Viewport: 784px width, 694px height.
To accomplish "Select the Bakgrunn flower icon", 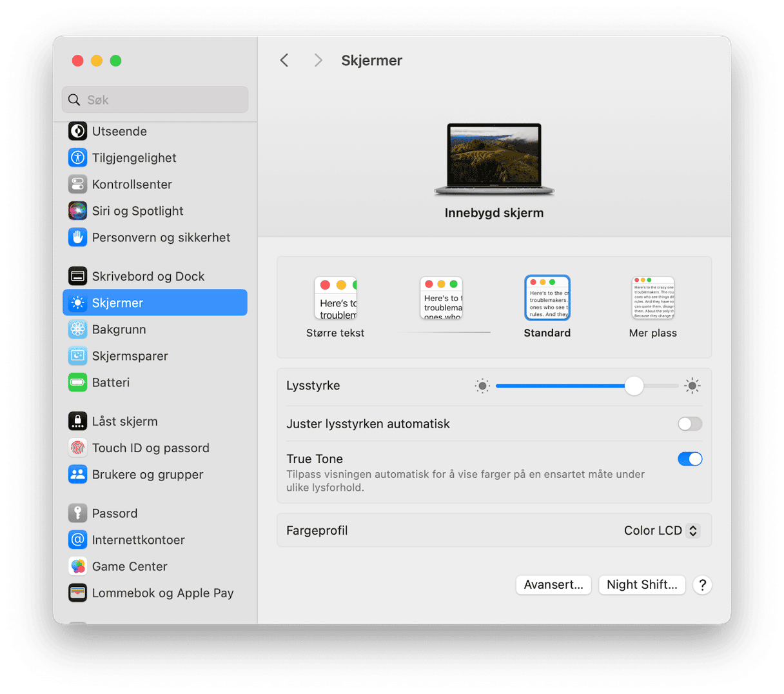I will tap(77, 329).
